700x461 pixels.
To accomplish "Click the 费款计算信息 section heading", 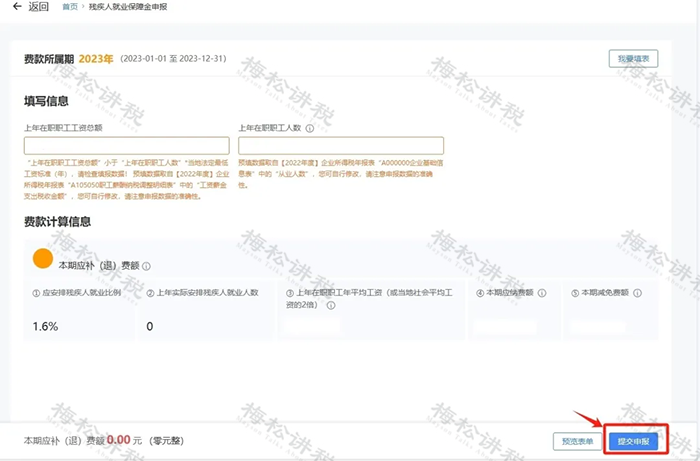I will [x=57, y=221].
